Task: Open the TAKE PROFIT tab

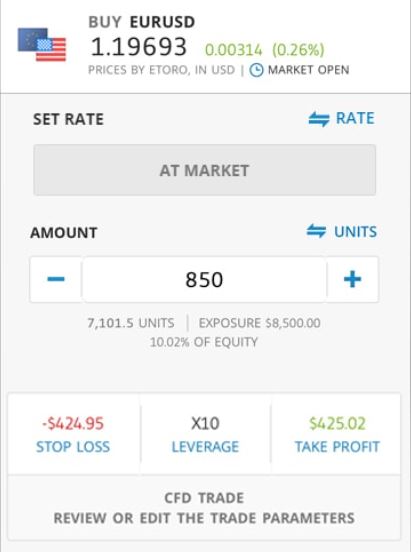Action: [337, 447]
